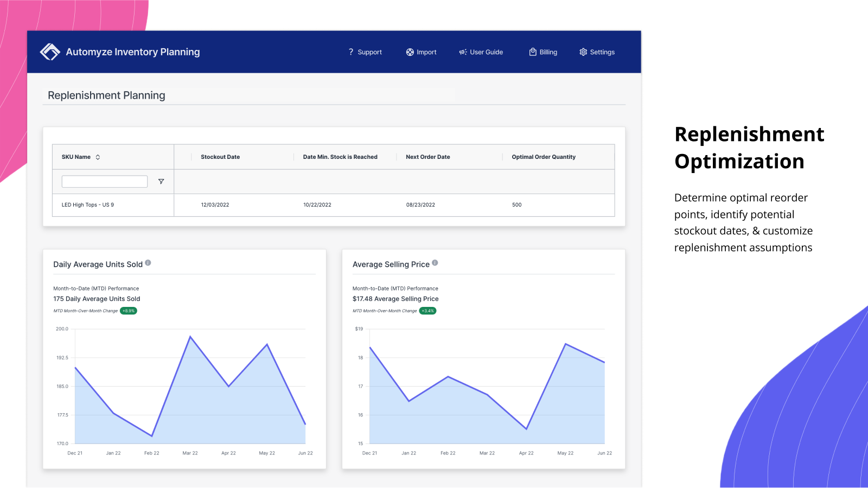Go to Billing

(543, 52)
